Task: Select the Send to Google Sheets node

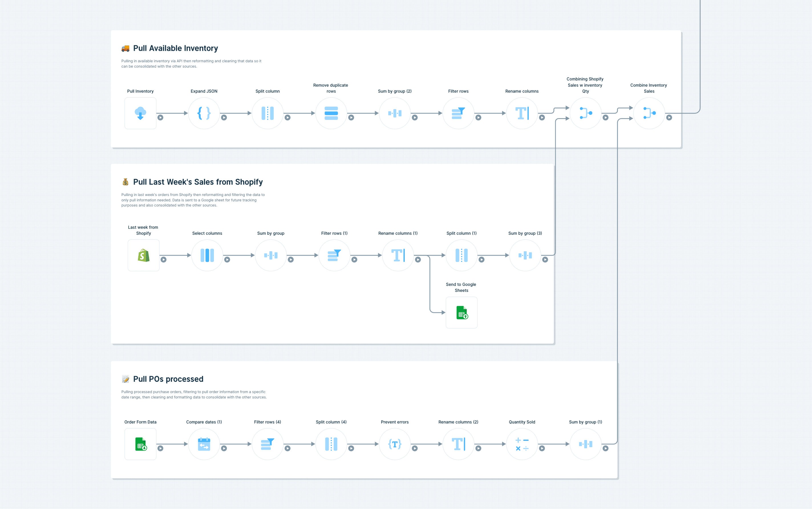Action: pos(462,312)
